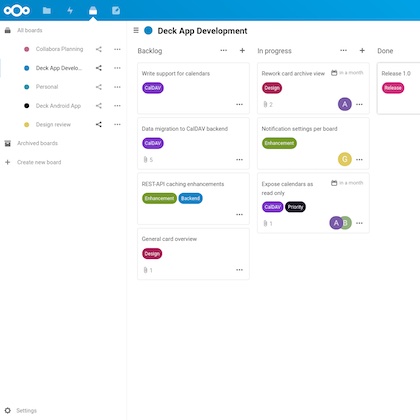Add a card to In progress stack
The image size is (420, 420).
362,51
